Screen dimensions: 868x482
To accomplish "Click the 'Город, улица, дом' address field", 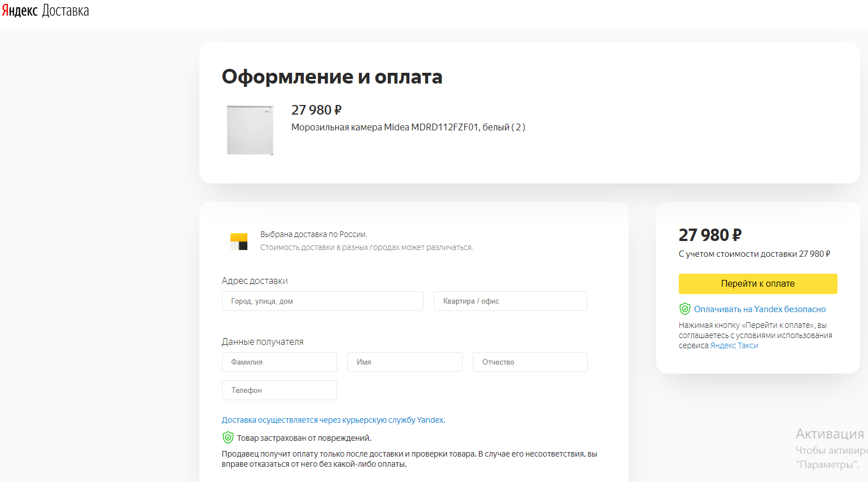I will 322,301.
